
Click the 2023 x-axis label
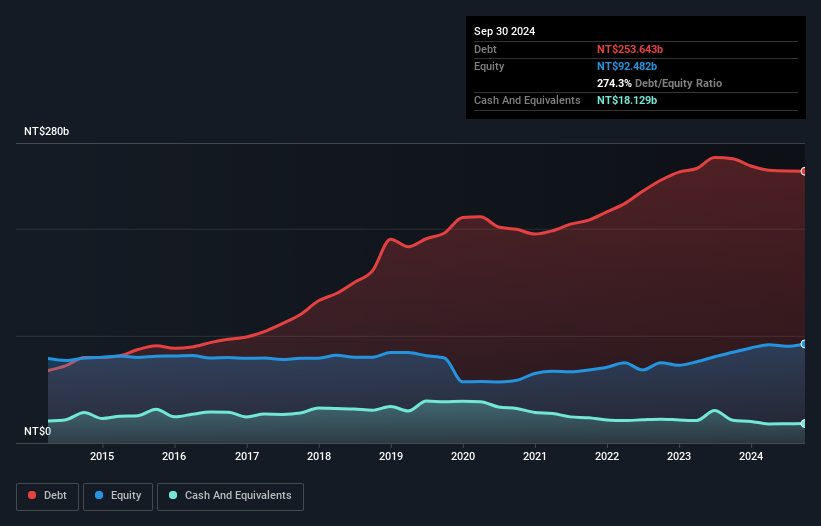point(679,456)
